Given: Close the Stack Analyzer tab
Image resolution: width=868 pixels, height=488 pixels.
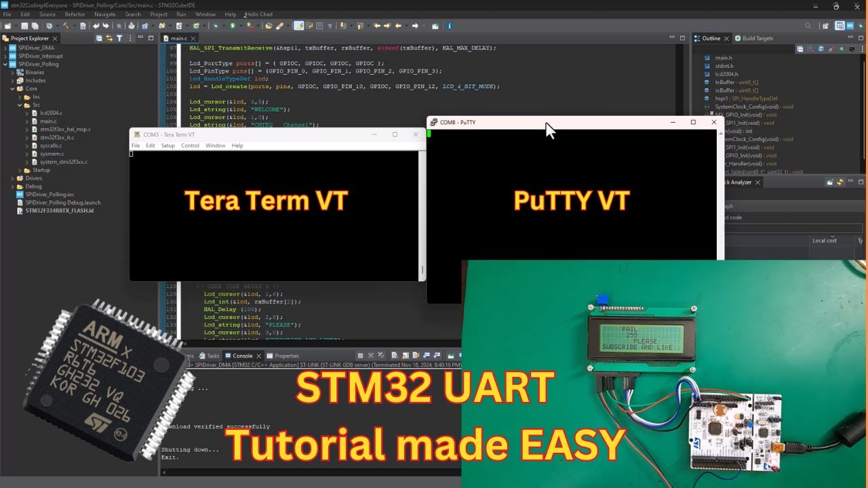Looking at the screenshot, I should click(x=757, y=182).
